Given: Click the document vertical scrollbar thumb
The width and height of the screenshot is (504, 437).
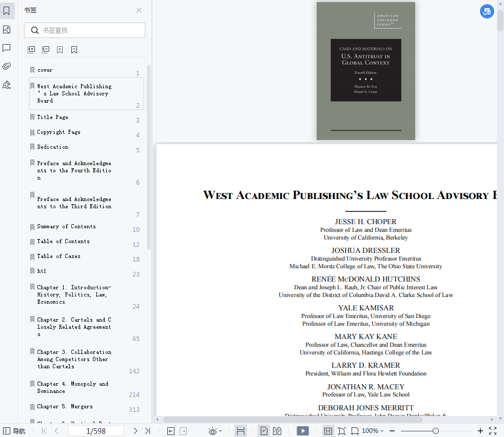Looking at the screenshot, I should tap(500, 21).
